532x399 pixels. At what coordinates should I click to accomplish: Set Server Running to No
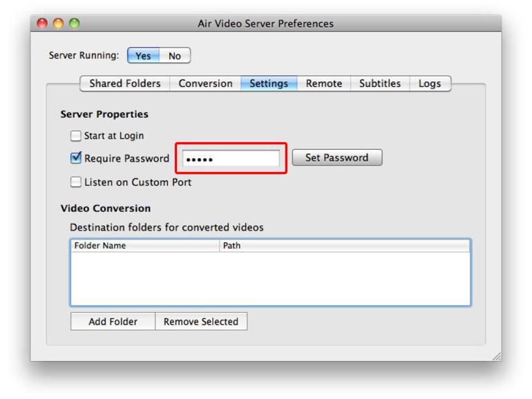(175, 56)
